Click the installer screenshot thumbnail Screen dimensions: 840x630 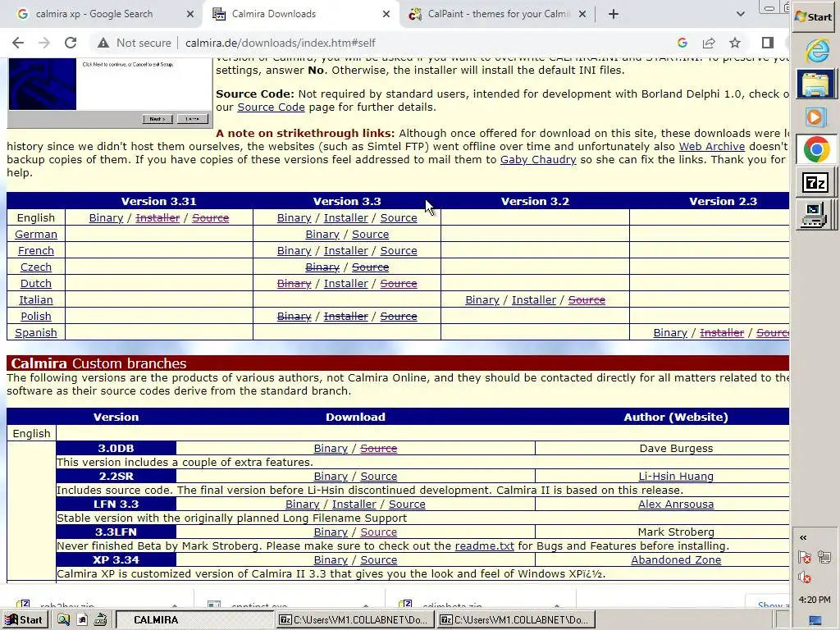(x=110, y=93)
